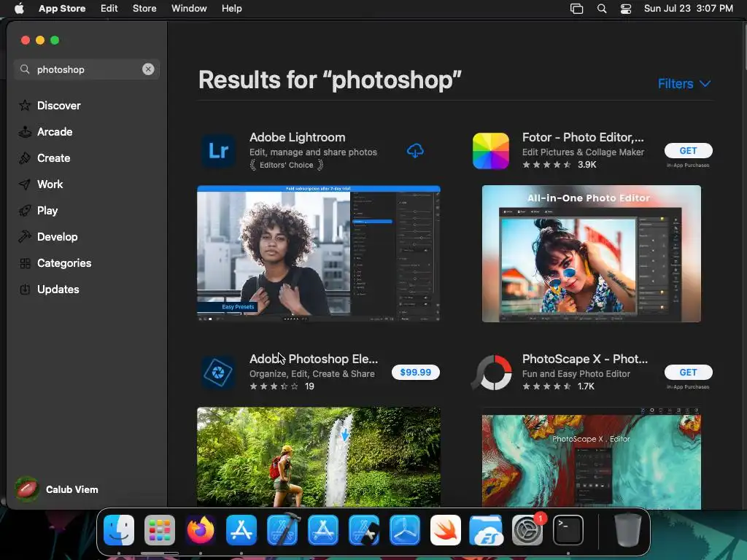Launch the Swift app from the Dock

tap(446, 530)
